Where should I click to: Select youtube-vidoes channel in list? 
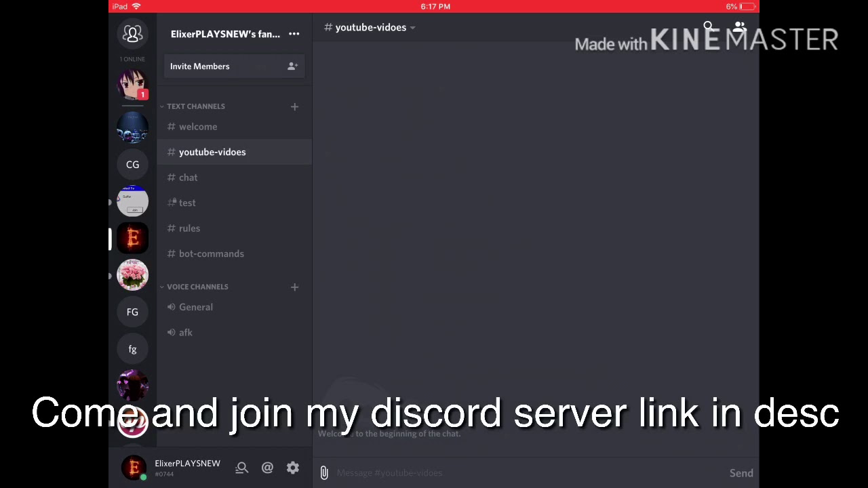235,152
